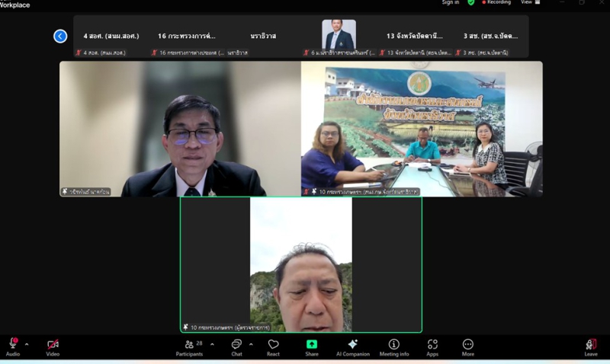The image size is (610, 364).
Task: Expand audio options arrow beside Audio
Action: point(27,344)
